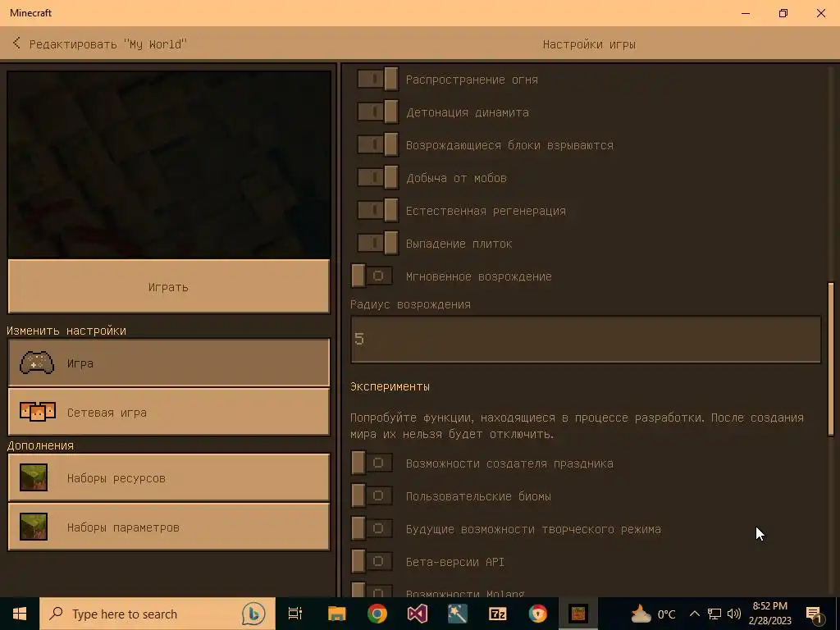Click the Играть button
This screenshot has height=630, width=840.
click(x=169, y=286)
